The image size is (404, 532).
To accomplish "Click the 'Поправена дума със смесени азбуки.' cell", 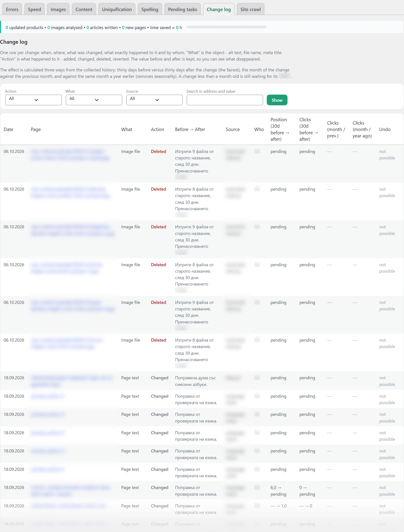I will click(x=195, y=381).
